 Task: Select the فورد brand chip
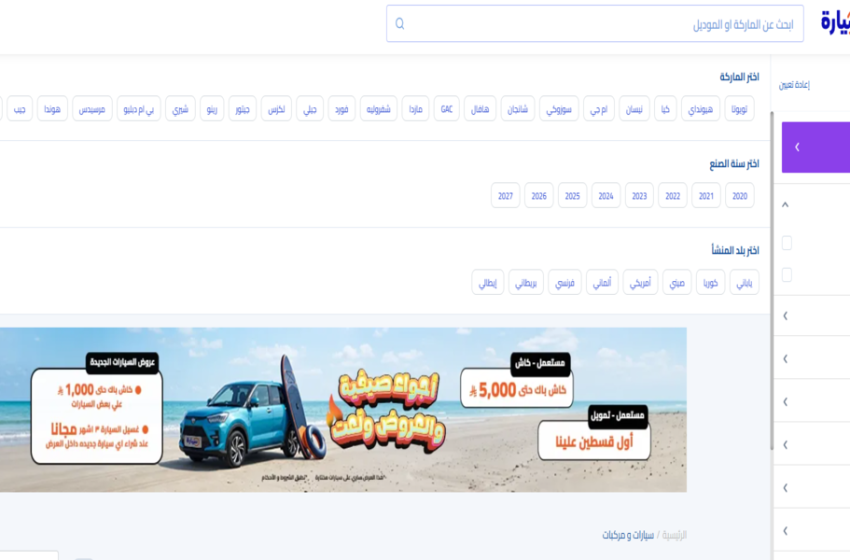coord(342,109)
